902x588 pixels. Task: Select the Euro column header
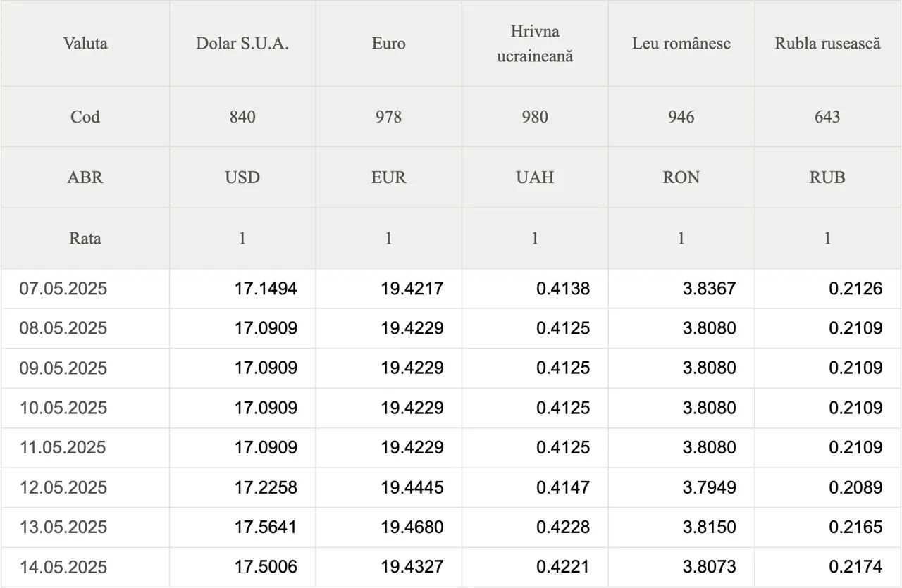[389, 44]
